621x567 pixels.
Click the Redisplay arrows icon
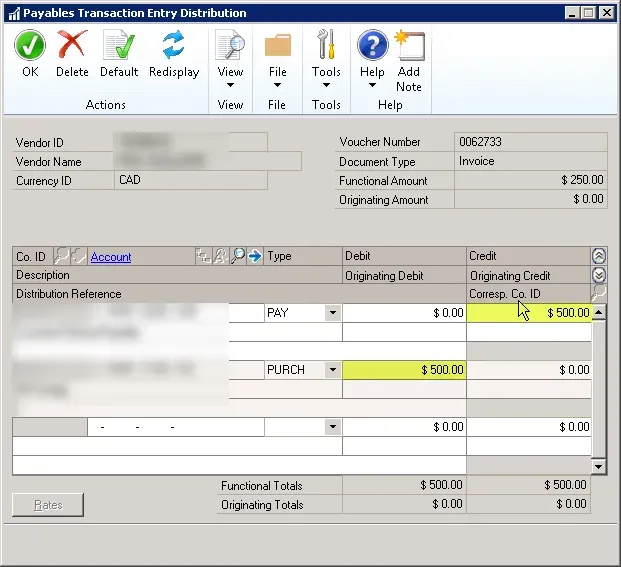tap(174, 46)
